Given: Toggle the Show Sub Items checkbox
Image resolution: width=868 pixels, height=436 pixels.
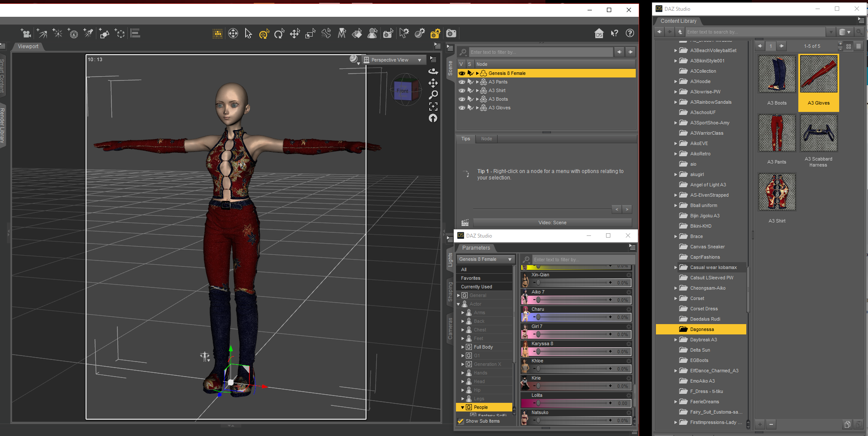Looking at the screenshot, I should click(x=461, y=421).
